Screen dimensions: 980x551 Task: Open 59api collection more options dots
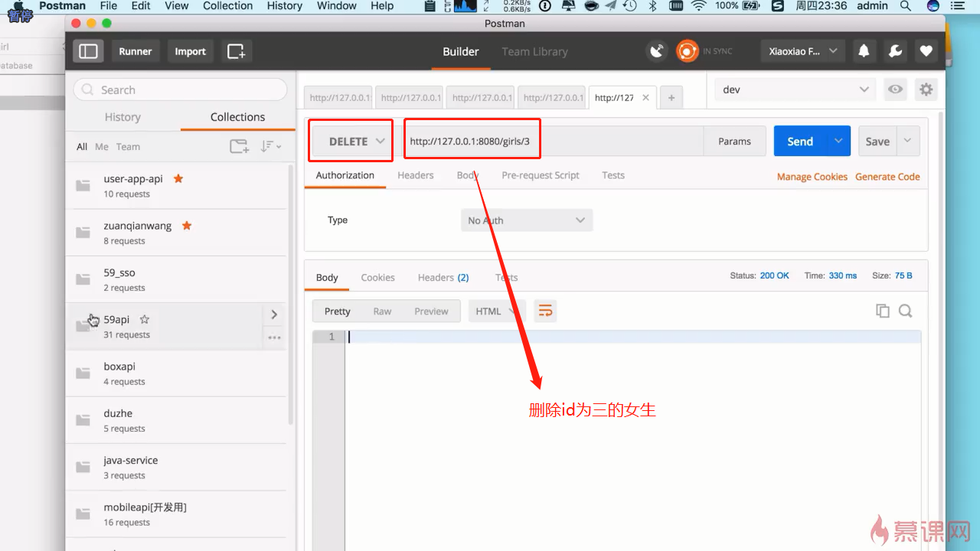coord(274,337)
